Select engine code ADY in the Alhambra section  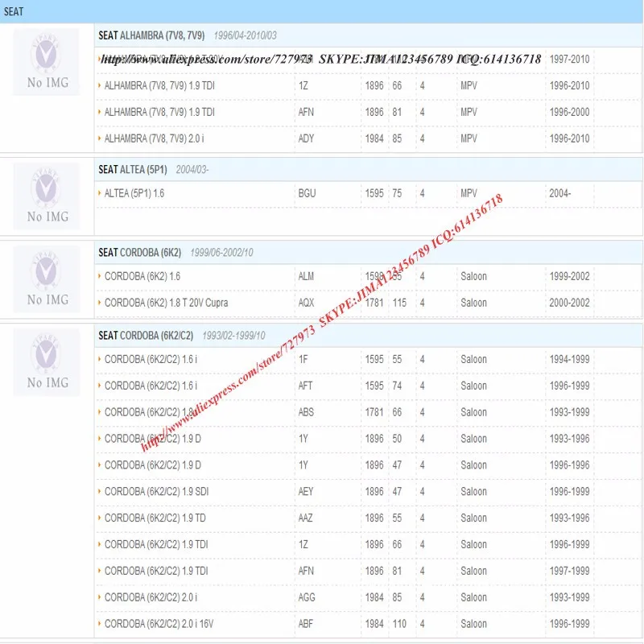point(306,138)
